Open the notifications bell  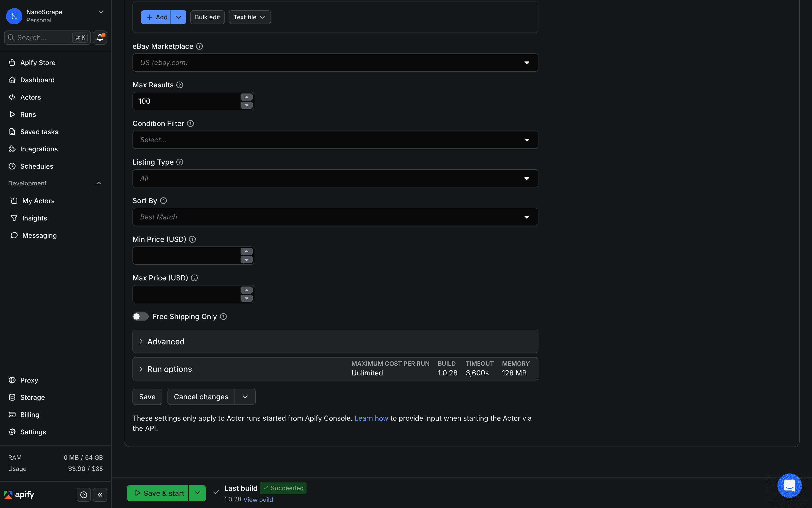pos(100,37)
